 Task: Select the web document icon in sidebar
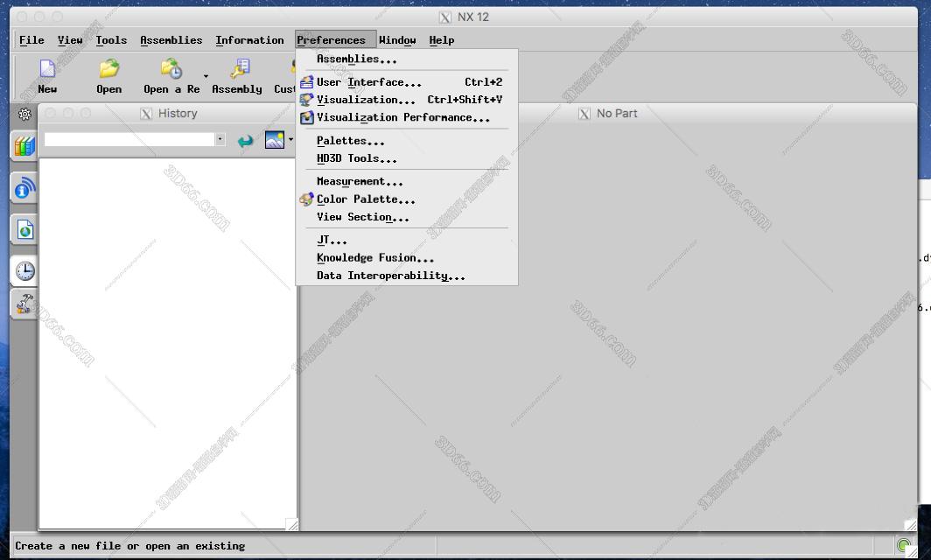point(24,228)
